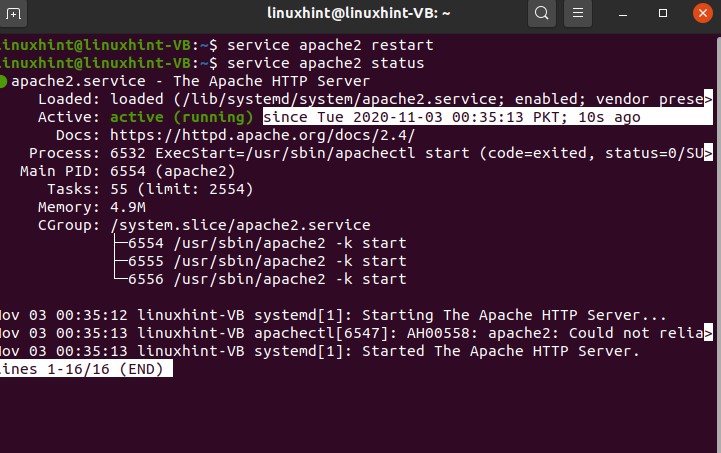Screen dimensions: 721x453
Task: Maximize the terminal window
Action: tap(661, 14)
